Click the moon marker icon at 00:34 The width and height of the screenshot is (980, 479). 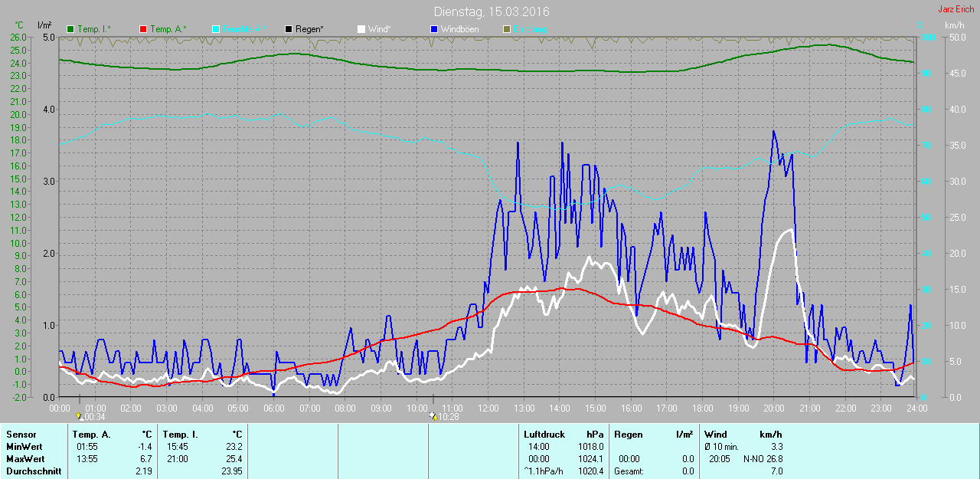pyautogui.click(x=79, y=416)
